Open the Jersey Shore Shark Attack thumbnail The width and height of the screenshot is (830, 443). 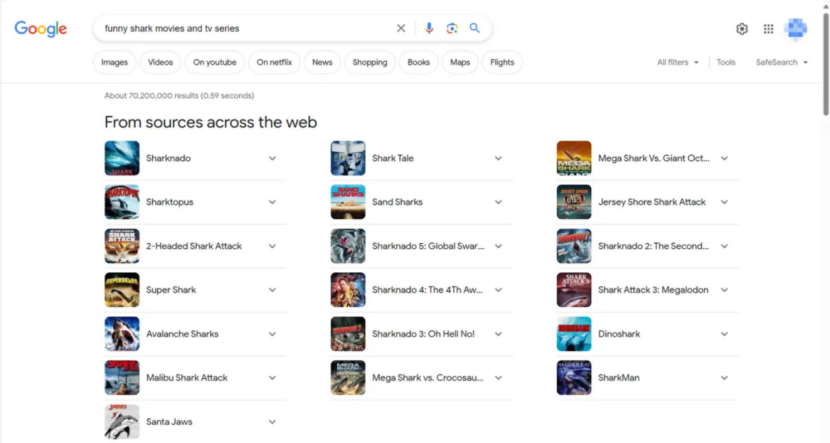click(x=574, y=202)
